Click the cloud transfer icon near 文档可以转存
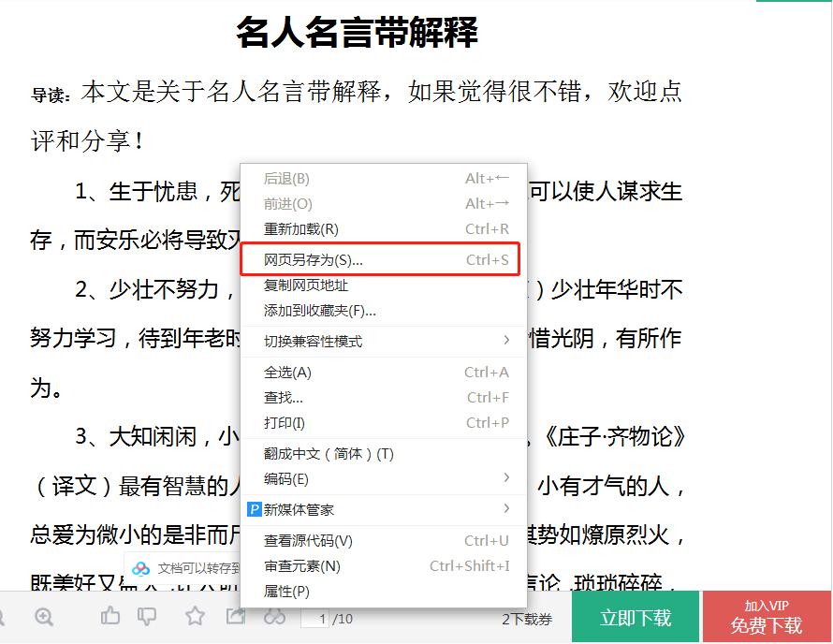 point(140,565)
